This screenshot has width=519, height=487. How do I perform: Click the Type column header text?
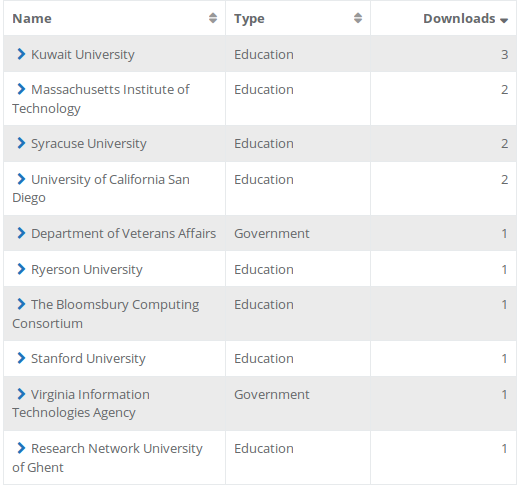[249, 19]
